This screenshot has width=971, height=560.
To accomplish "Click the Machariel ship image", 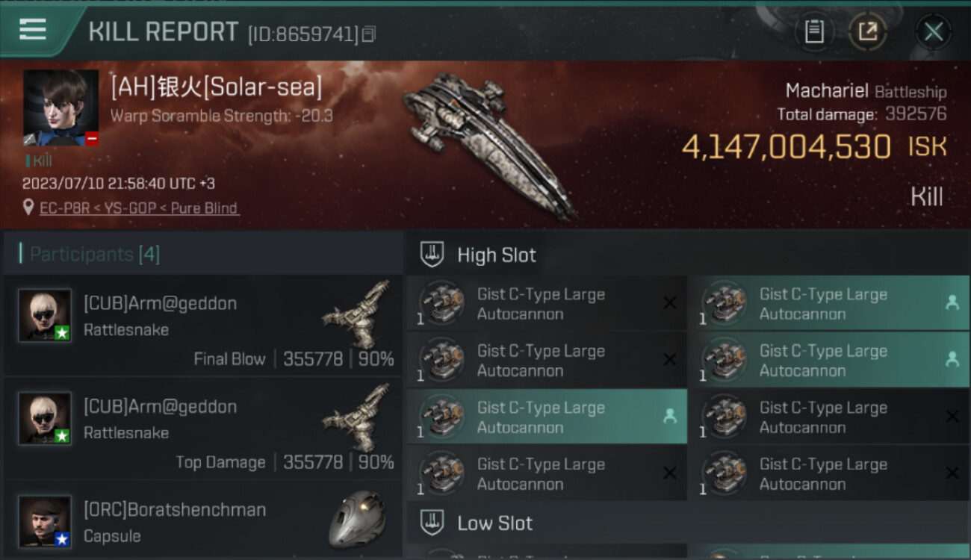I will pyautogui.click(x=489, y=142).
